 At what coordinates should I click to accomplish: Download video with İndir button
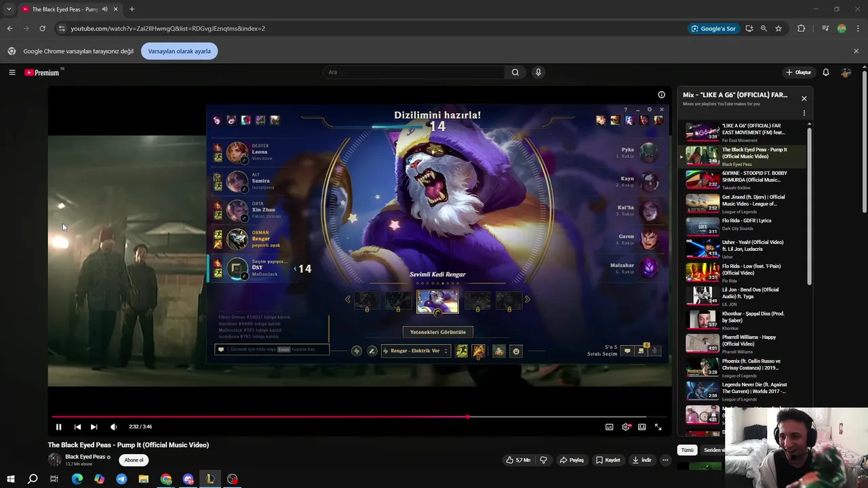pyautogui.click(x=642, y=460)
